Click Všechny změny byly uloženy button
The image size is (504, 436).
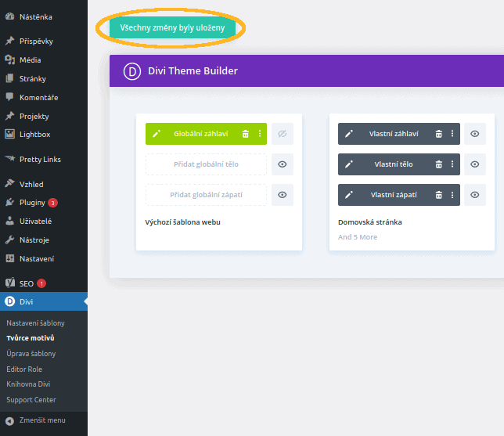pyautogui.click(x=172, y=27)
